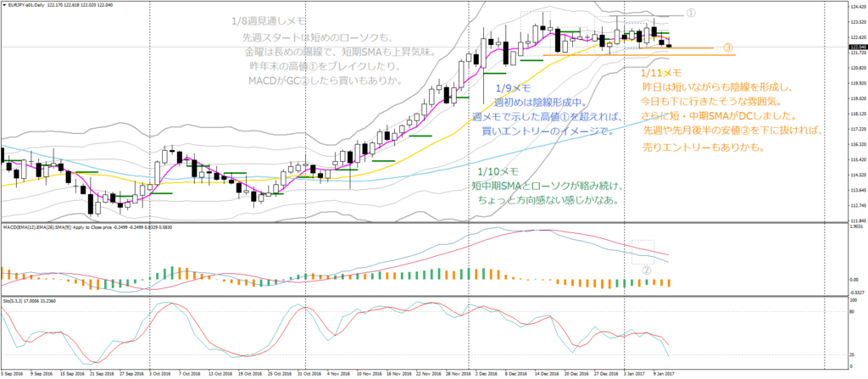The image size is (868, 379).
Task: Click the 119.020 price axis label
Action: [x=857, y=98]
